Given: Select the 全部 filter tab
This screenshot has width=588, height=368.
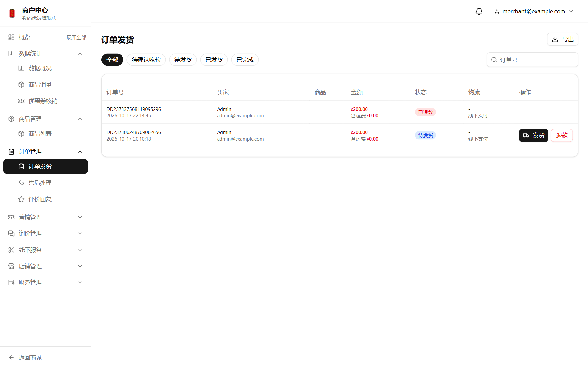Looking at the screenshot, I should pos(112,60).
